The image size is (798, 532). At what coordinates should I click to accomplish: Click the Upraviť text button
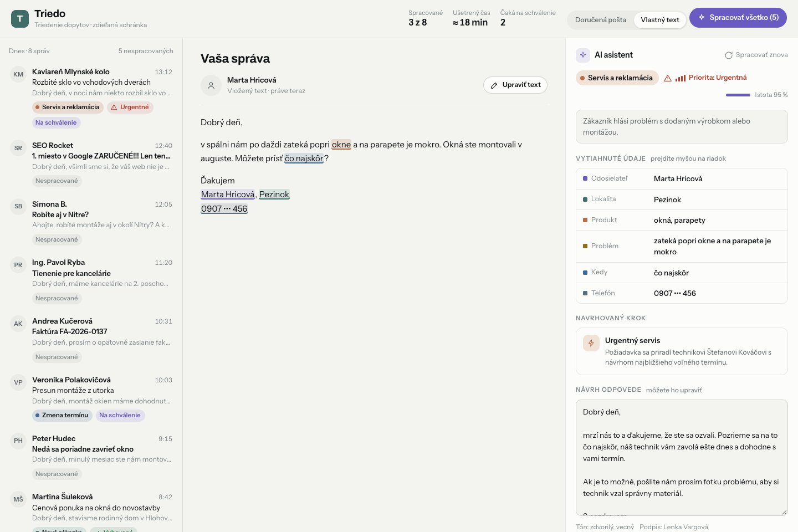click(x=515, y=85)
